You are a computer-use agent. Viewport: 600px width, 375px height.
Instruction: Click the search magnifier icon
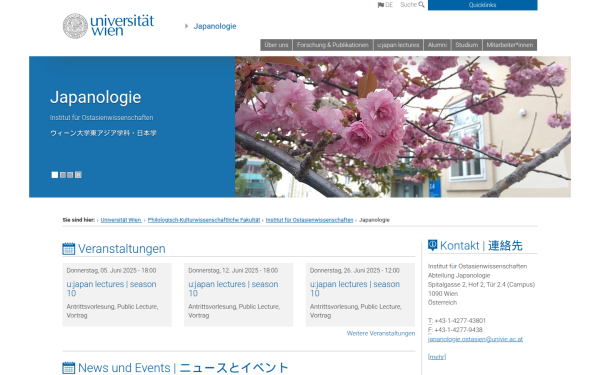421,5
